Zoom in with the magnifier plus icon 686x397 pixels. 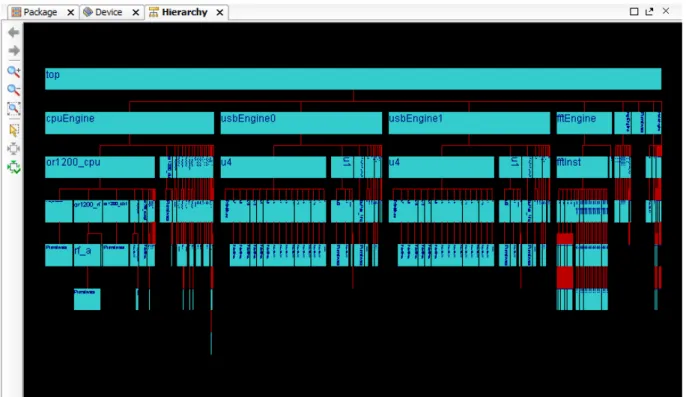point(14,72)
